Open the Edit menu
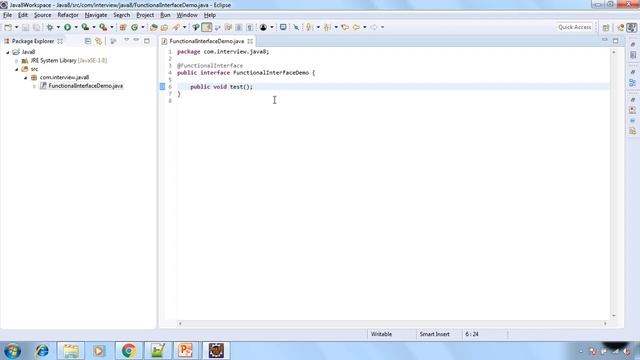640x360 pixels. tap(23, 15)
